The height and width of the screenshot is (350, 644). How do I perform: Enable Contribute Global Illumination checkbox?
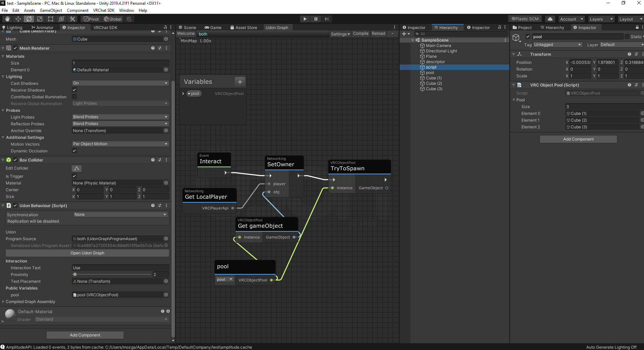(x=74, y=97)
